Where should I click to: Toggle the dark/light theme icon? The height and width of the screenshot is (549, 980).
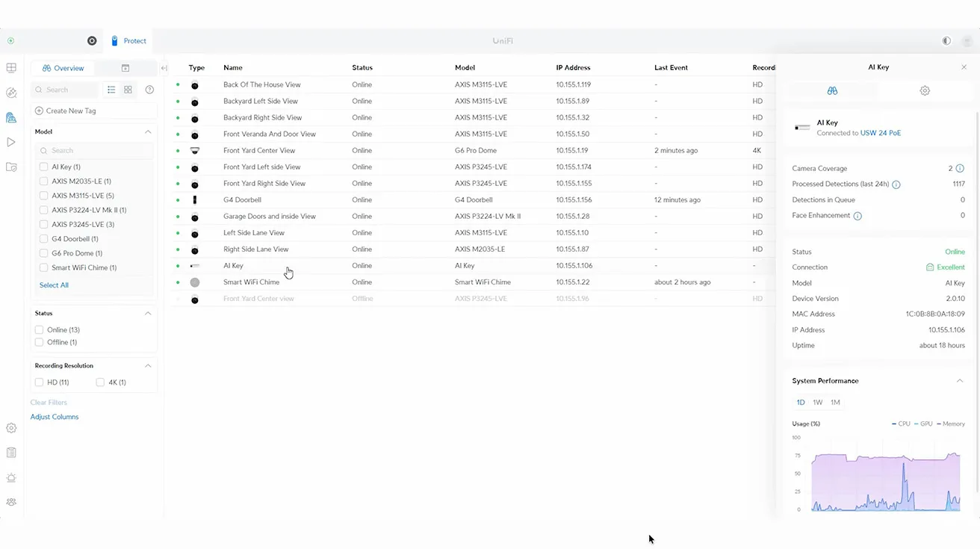tap(946, 41)
